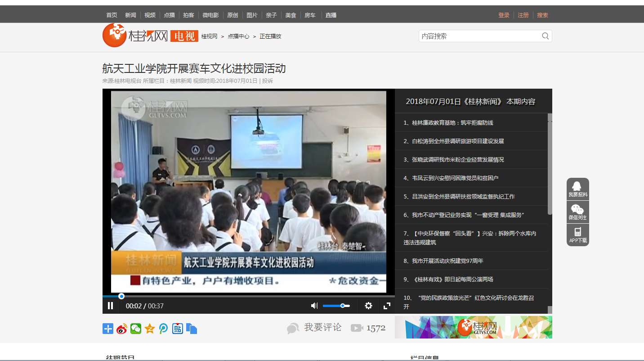
Task: Copy the link with the copy icon
Action: pos(192,329)
